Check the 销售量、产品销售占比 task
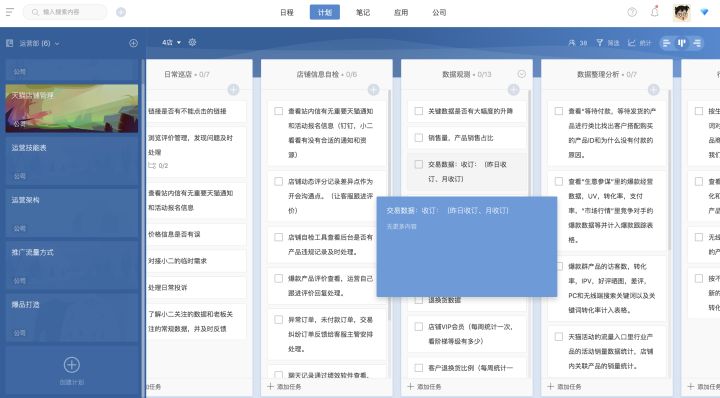The width and height of the screenshot is (720, 398). (x=419, y=138)
